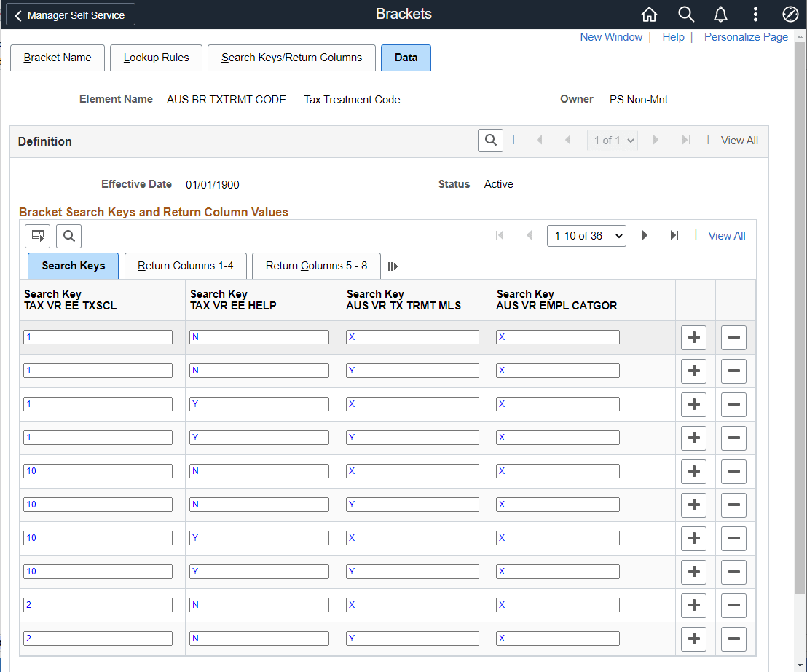This screenshot has height=672, width=807.
Task: Click View All link for bracket grid
Action: pyautogui.click(x=726, y=236)
